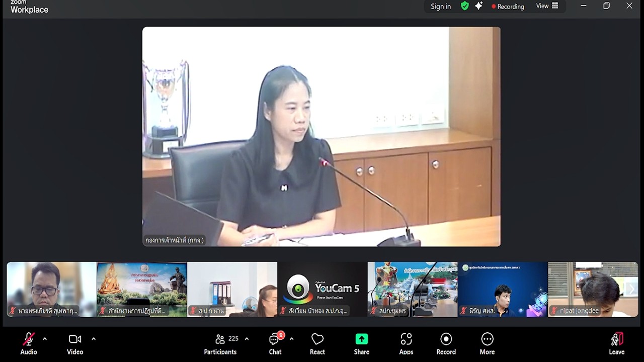Select nipat jongdee's video thumbnail
The height and width of the screenshot is (362, 644).
click(x=592, y=289)
